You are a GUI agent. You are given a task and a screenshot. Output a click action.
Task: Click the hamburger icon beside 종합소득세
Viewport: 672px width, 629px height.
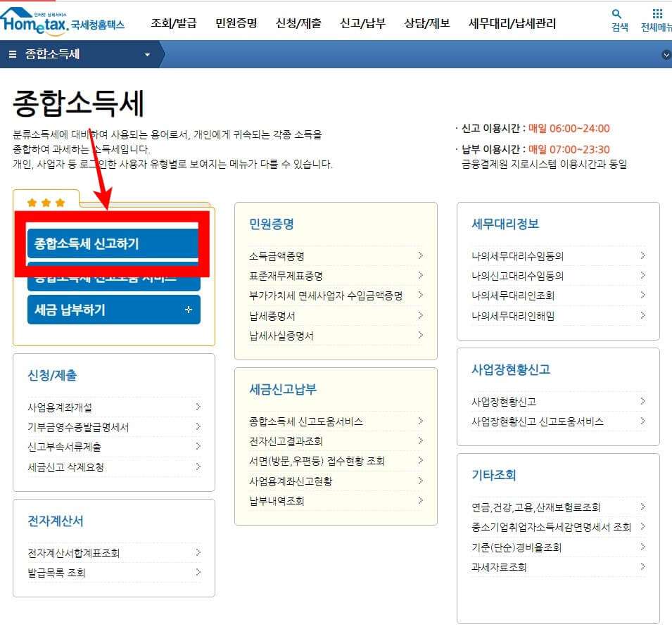click(x=13, y=54)
